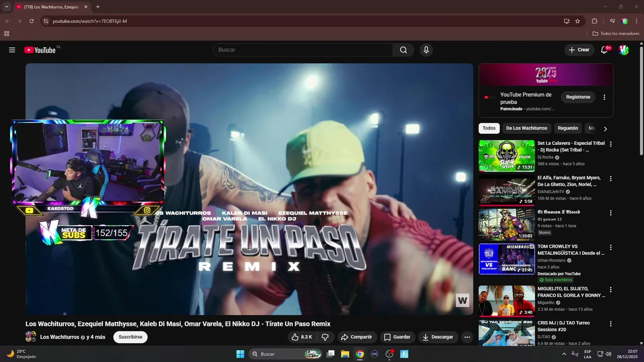Open the YouTube guide hamburger menu
The image size is (644, 362).
point(12,50)
